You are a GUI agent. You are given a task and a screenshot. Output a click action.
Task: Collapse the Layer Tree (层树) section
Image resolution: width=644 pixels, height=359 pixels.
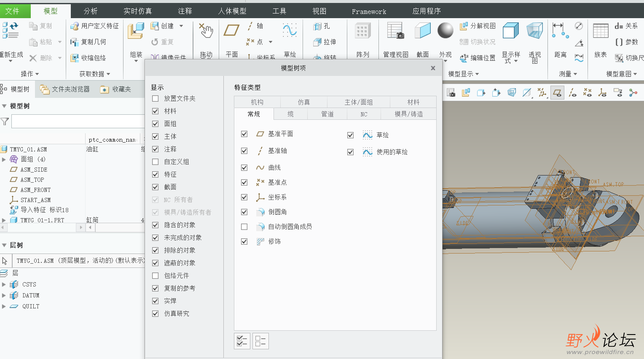4,245
